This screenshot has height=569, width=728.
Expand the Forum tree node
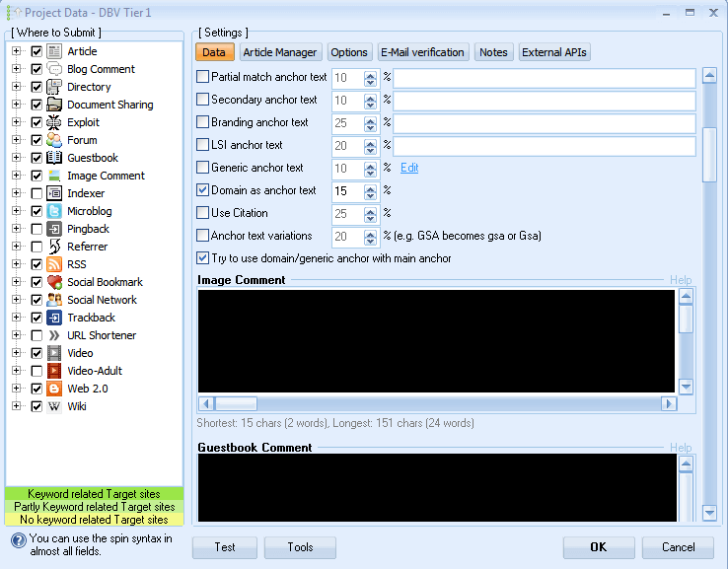[16, 140]
